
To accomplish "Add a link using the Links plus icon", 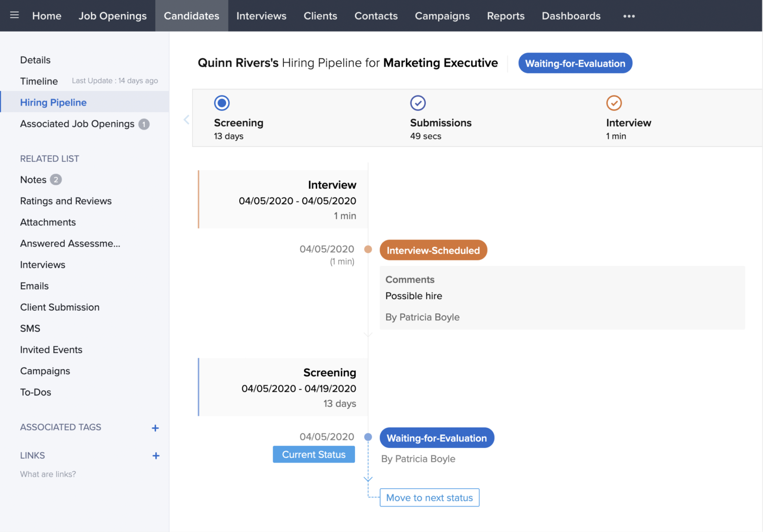I will 156,456.
